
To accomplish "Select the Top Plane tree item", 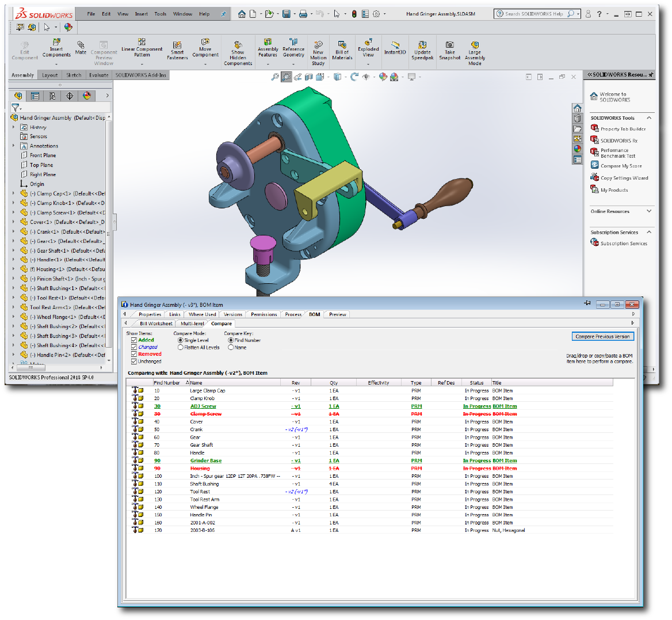I will pos(41,165).
